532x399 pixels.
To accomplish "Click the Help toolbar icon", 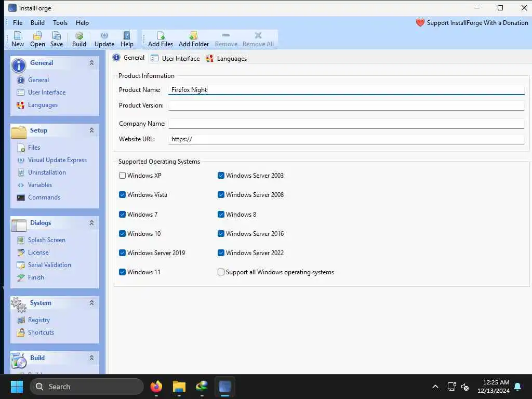I will click(127, 39).
